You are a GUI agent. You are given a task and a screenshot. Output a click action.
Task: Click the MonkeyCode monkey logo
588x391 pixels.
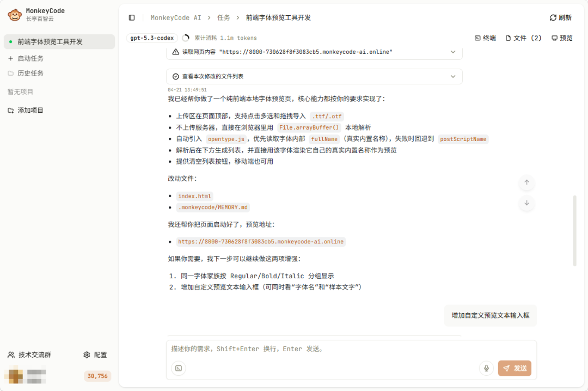[14, 14]
